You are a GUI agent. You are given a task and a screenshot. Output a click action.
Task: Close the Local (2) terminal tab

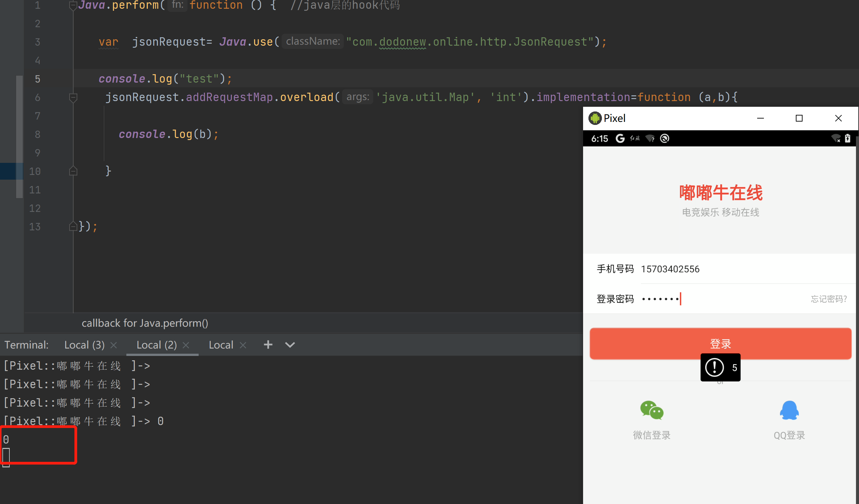[186, 345]
